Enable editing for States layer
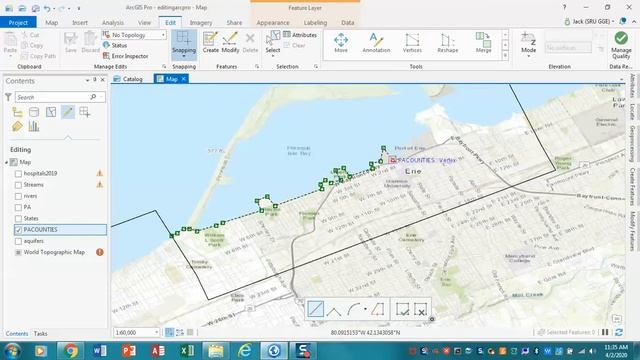 click(x=18, y=219)
